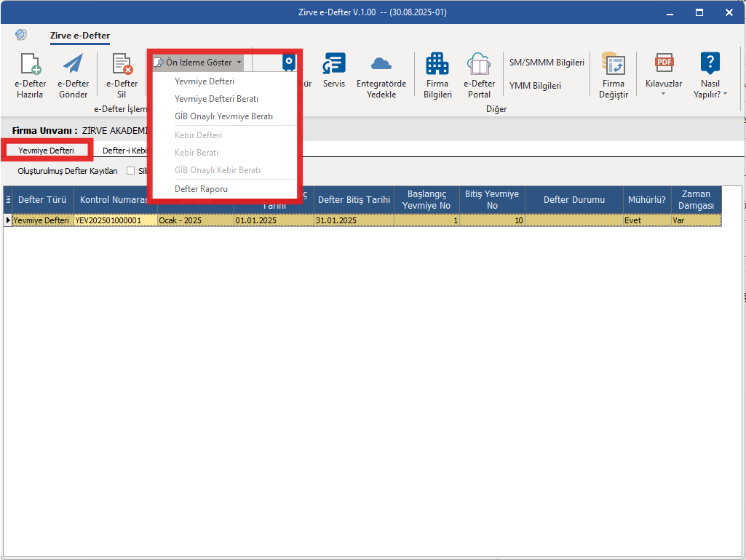The height and width of the screenshot is (560, 746).
Task: Select cell YEV202501000001
Action: 116,220
